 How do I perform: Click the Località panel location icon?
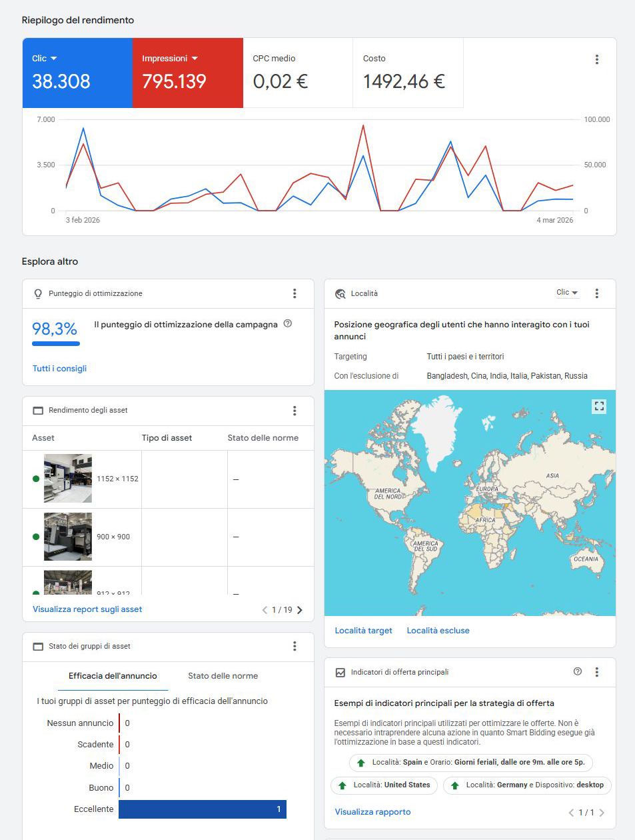[340, 293]
